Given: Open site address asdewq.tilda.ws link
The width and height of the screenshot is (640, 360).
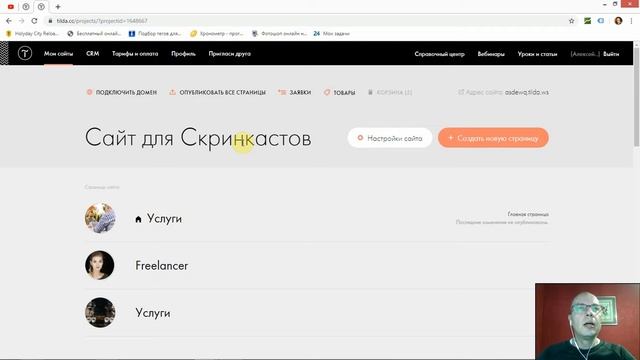Looking at the screenshot, I should pos(527,92).
